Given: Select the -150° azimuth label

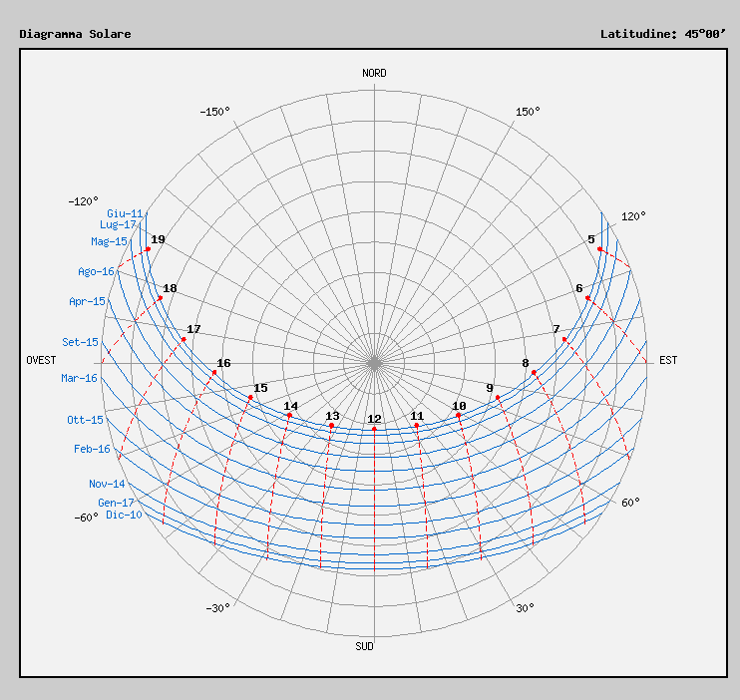Looking at the screenshot, I should tap(214, 112).
